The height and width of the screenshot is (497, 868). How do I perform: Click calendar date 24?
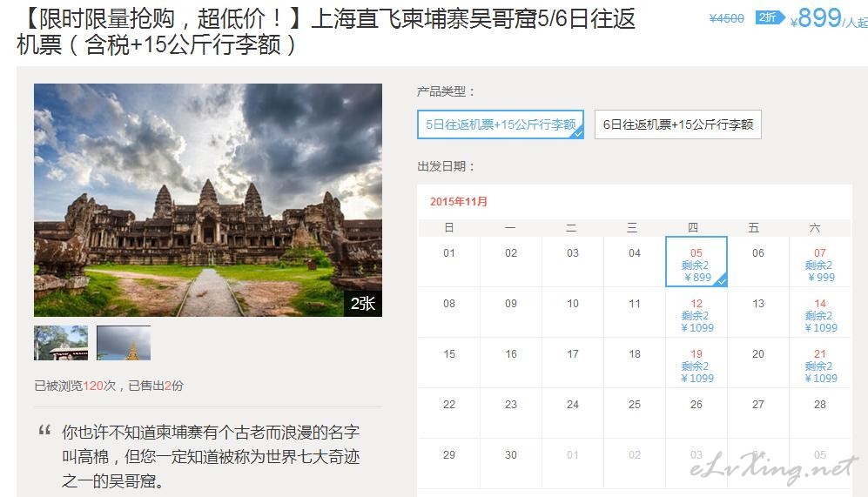pyautogui.click(x=572, y=405)
